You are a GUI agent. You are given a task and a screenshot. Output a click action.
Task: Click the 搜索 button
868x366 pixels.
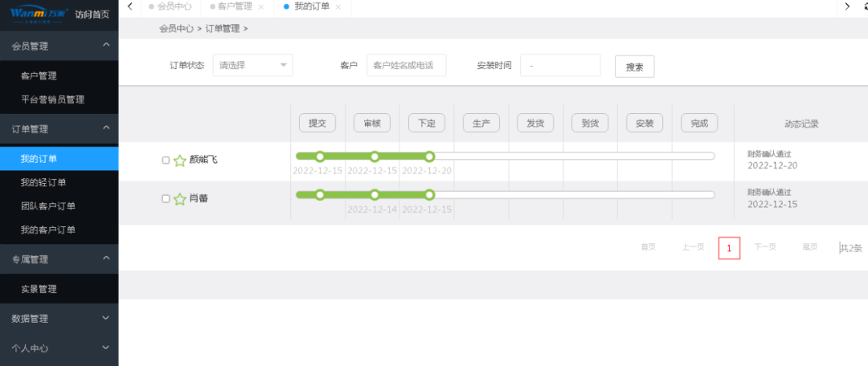(634, 67)
